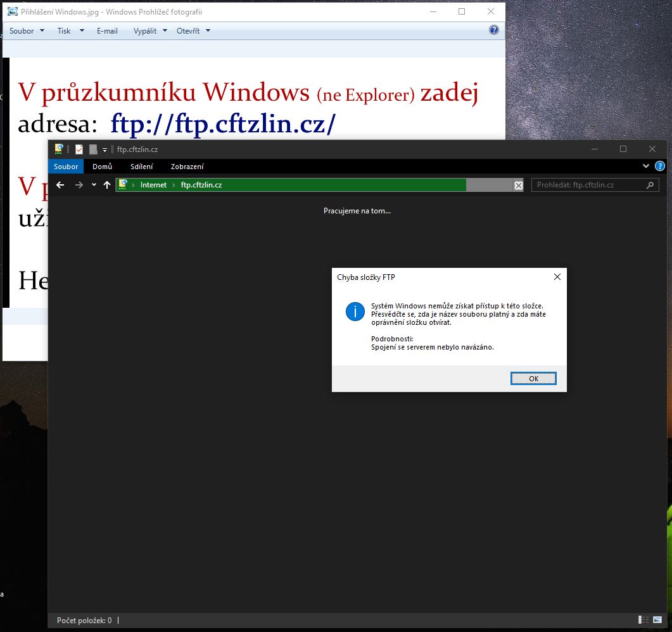
Task: Minimize the File Explorer window
Action: 595,149
